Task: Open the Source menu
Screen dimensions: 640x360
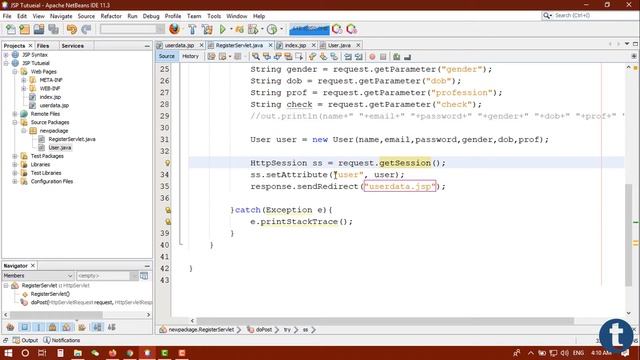Action: point(86,16)
